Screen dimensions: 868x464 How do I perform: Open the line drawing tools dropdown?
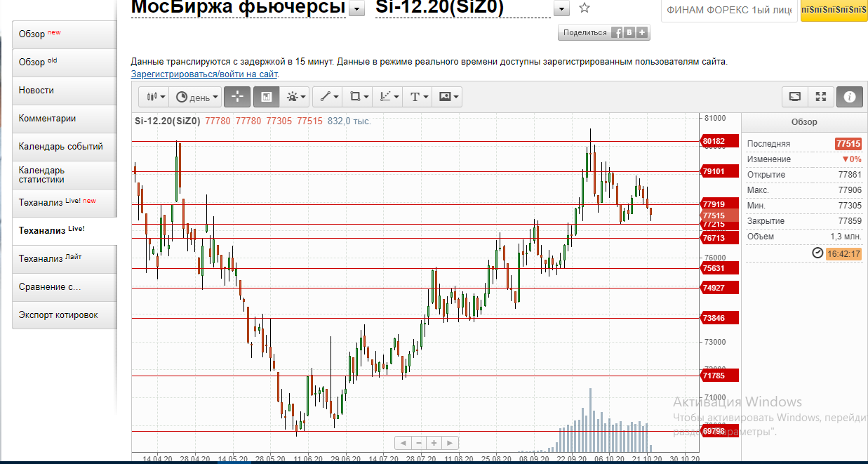[x=327, y=97]
